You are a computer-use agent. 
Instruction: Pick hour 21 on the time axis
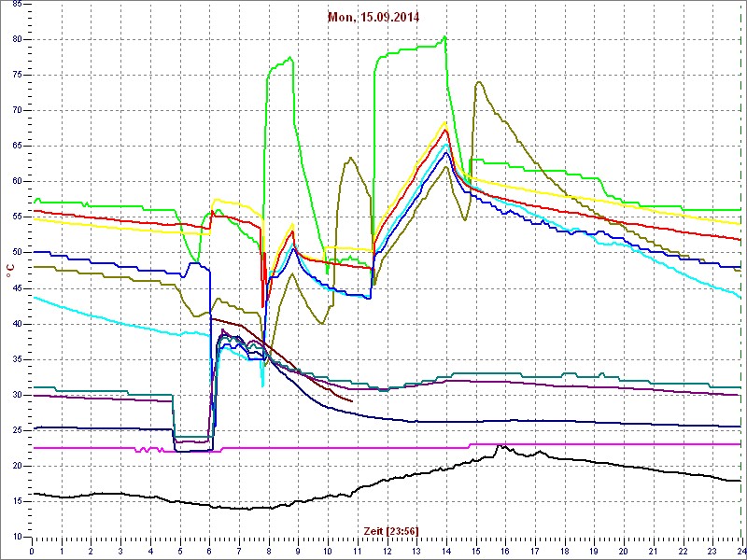coord(653,551)
